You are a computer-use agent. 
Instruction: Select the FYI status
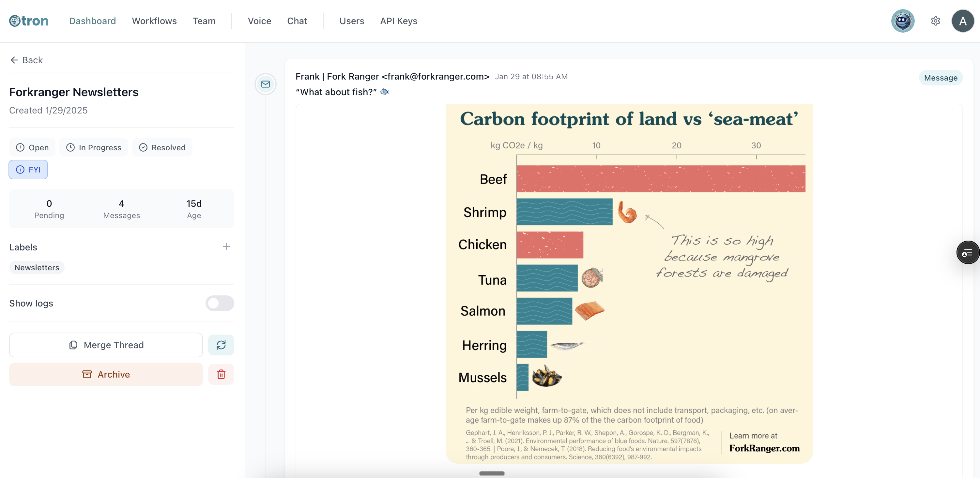[x=28, y=170]
